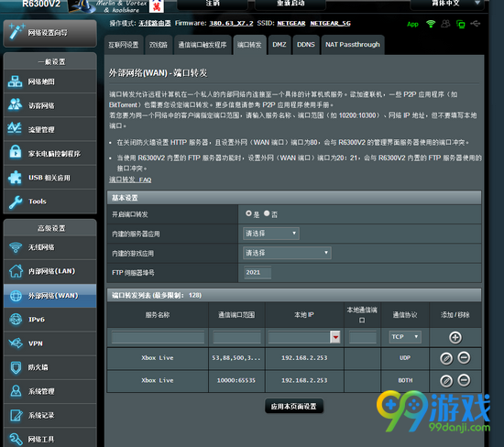Apply the settings on this page
The width and height of the screenshot is (504, 447).
pos(294,407)
